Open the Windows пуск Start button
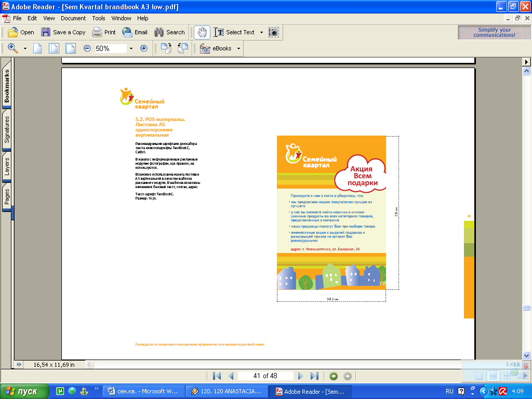 click(24, 392)
